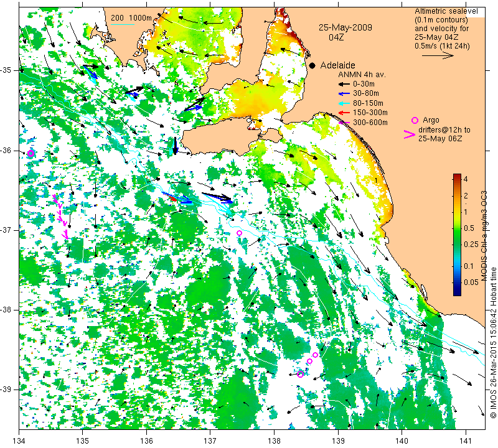Click the green 0.5 region of colorbar

[457, 228]
